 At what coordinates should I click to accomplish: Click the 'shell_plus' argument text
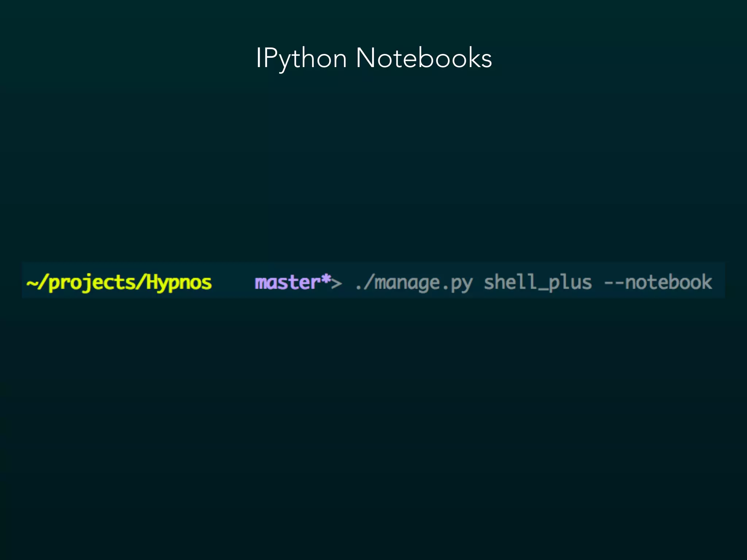[x=538, y=283]
